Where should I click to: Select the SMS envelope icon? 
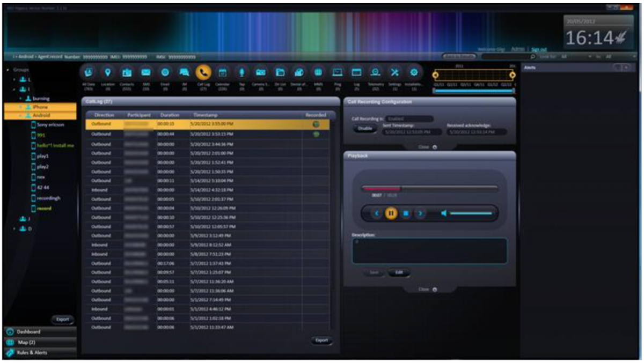tap(146, 72)
